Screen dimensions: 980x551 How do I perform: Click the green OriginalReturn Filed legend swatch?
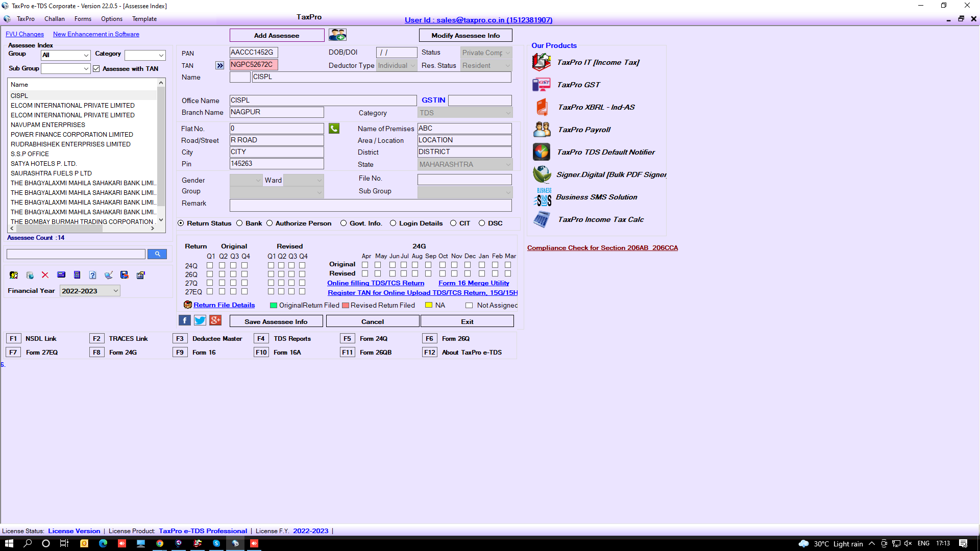click(274, 306)
